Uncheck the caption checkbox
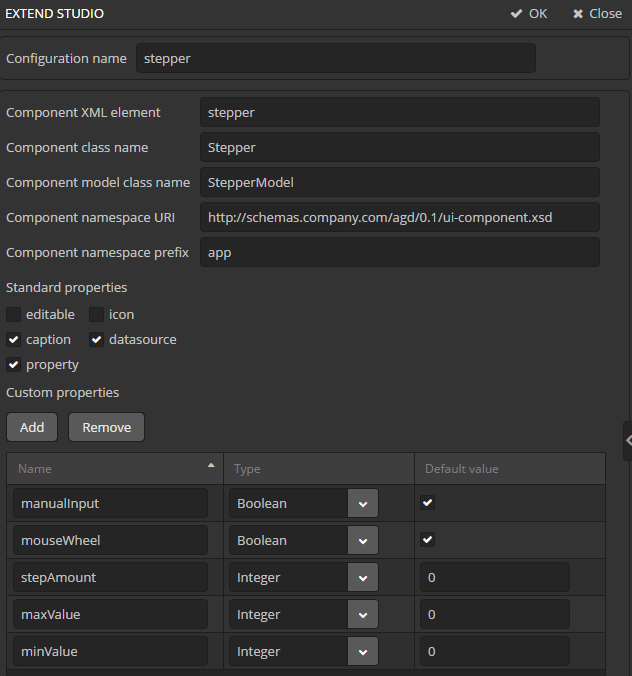The image size is (632, 676). [x=14, y=340]
